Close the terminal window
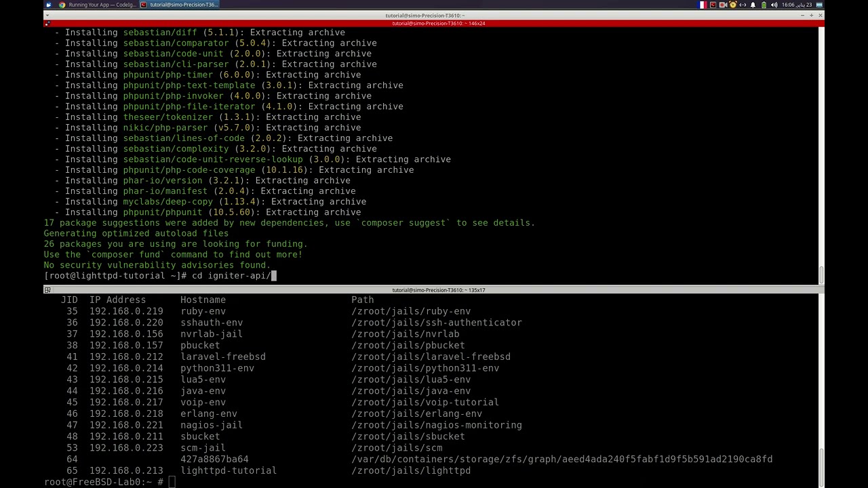Image resolution: width=868 pixels, height=488 pixels. (x=820, y=15)
